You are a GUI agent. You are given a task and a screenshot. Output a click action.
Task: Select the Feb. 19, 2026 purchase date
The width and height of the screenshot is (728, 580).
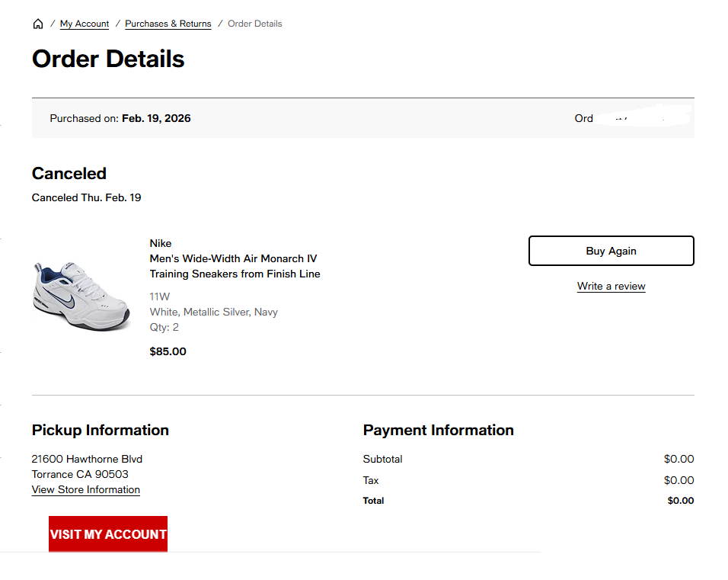point(156,118)
